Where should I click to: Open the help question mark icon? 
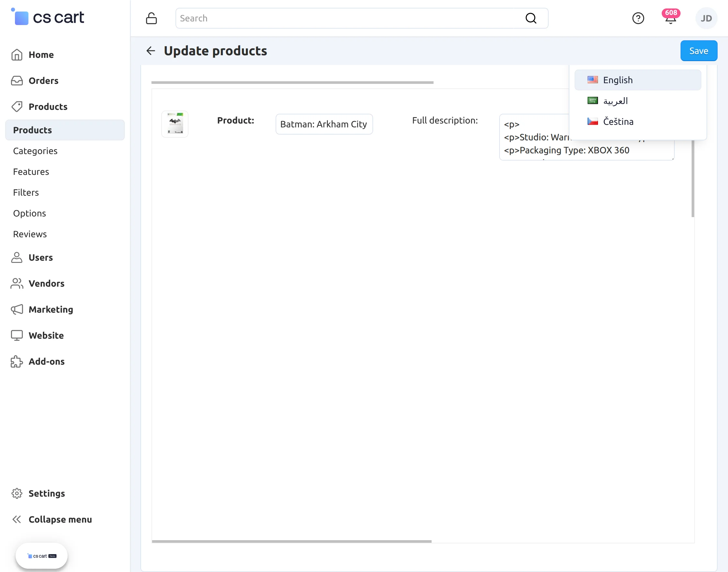coord(638,18)
